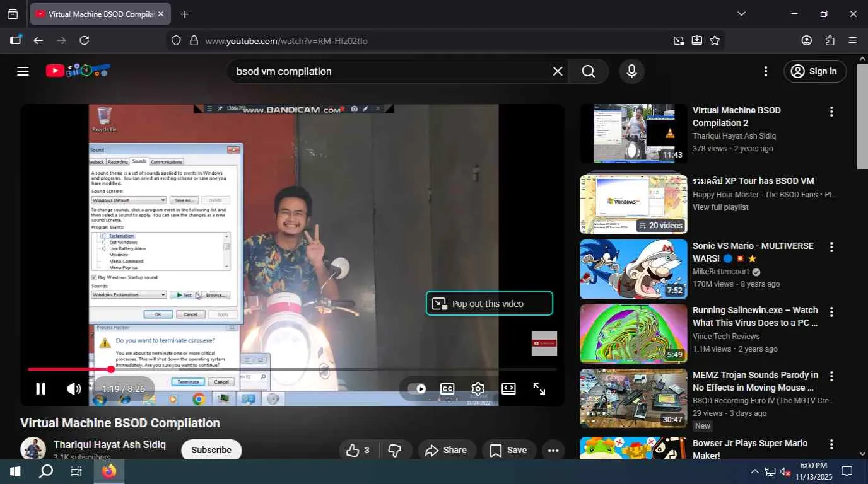Open the XP Tour playlist thumbnail with 20 videos

[x=633, y=204]
